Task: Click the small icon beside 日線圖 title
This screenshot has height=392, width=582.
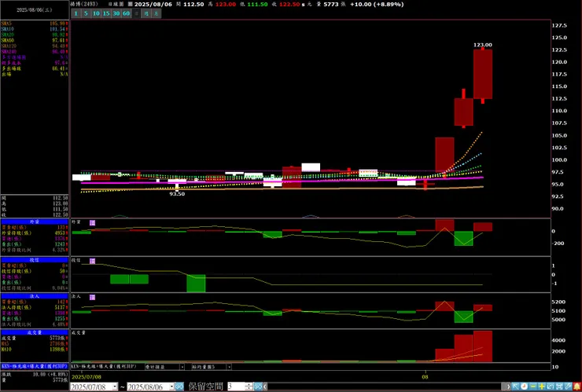Action: click(x=130, y=5)
